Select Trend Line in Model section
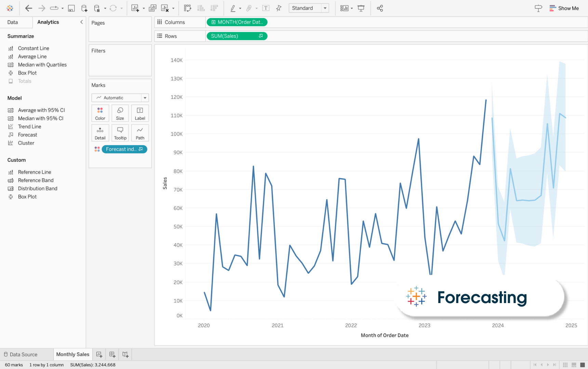This screenshot has height=369, width=588. tap(29, 126)
